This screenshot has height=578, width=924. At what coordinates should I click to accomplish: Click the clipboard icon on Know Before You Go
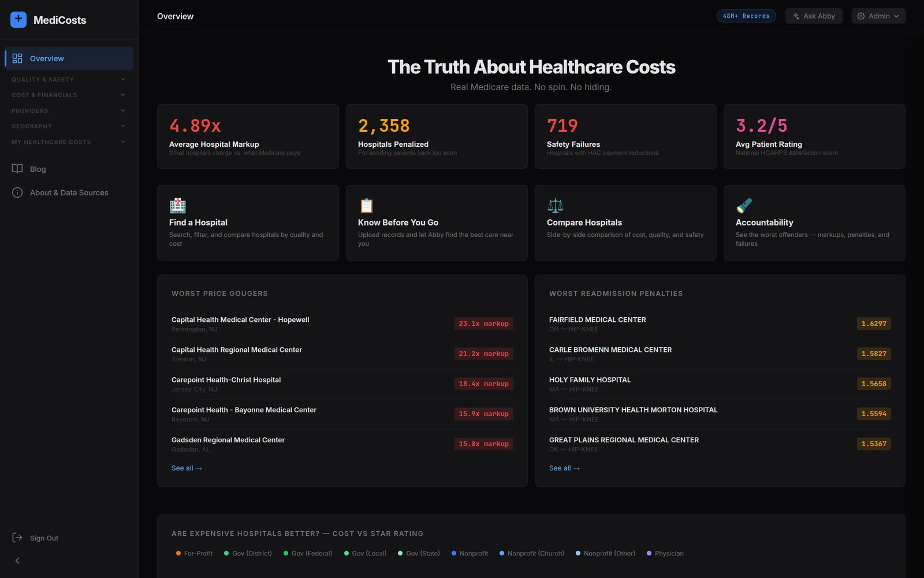pos(366,205)
